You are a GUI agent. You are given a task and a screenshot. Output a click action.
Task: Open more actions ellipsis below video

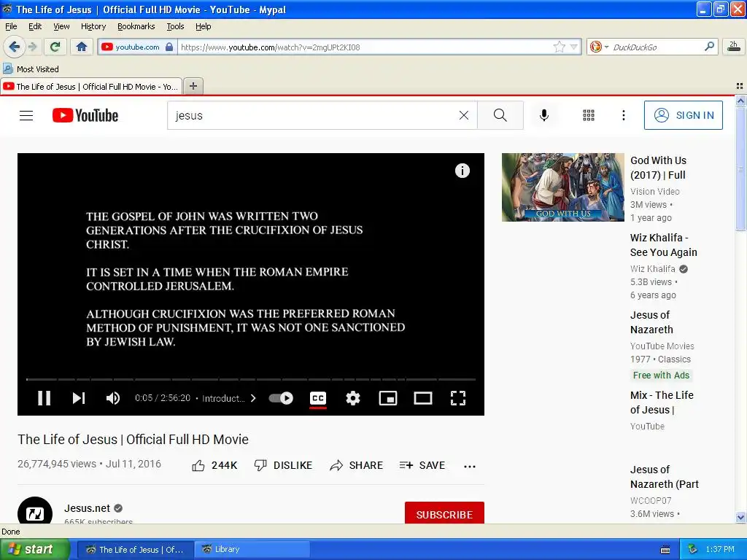tap(470, 466)
